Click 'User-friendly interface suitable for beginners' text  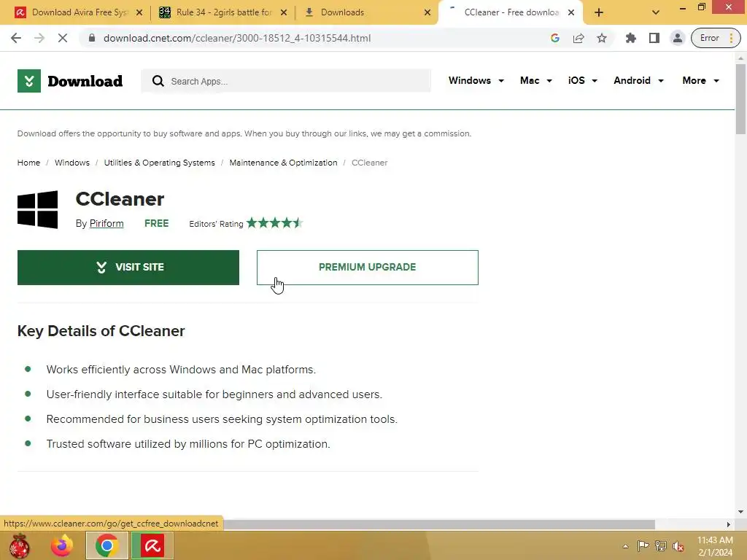tap(214, 394)
